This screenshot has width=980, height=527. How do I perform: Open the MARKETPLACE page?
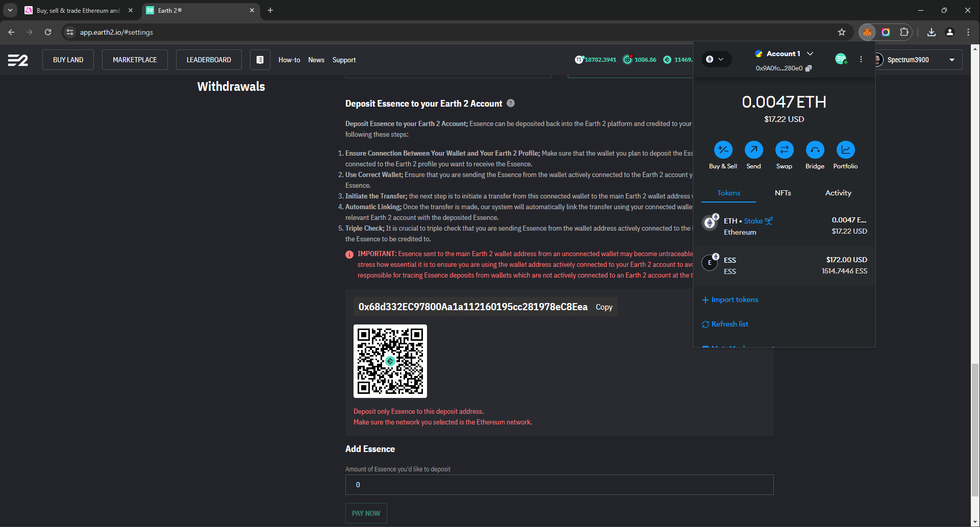(135, 60)
